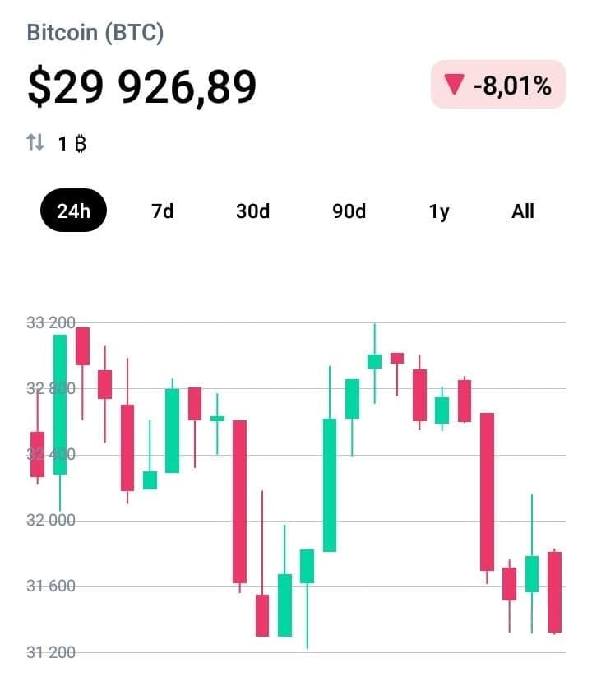Tap the 31 200 axis label
592x700 pixels.
51,653
